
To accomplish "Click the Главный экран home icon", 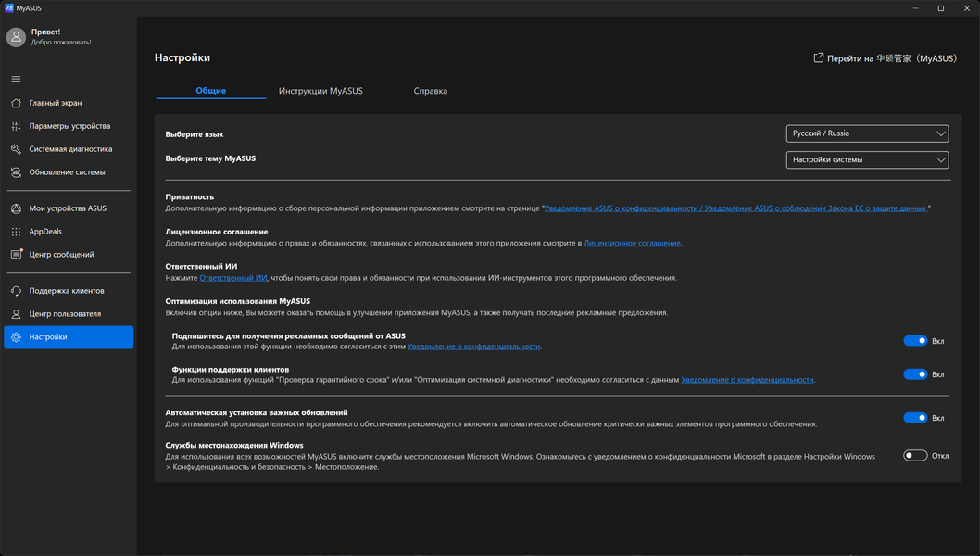I will click(17, 103).
